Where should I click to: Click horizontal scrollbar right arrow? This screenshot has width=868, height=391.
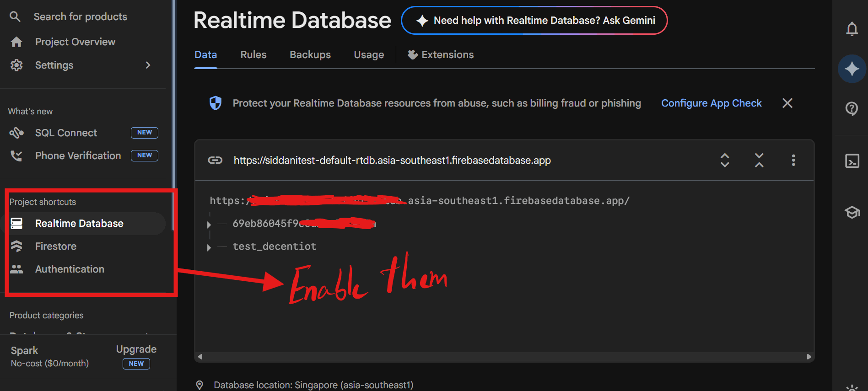pyautogui.click(x=809, y=357)
